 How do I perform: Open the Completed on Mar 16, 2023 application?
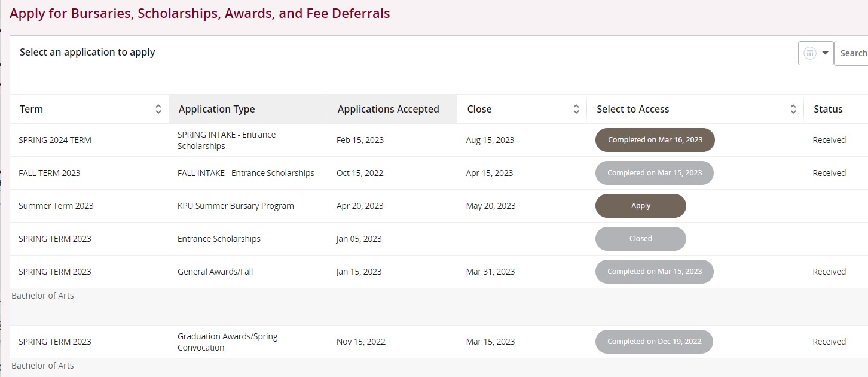click(655, 140)
